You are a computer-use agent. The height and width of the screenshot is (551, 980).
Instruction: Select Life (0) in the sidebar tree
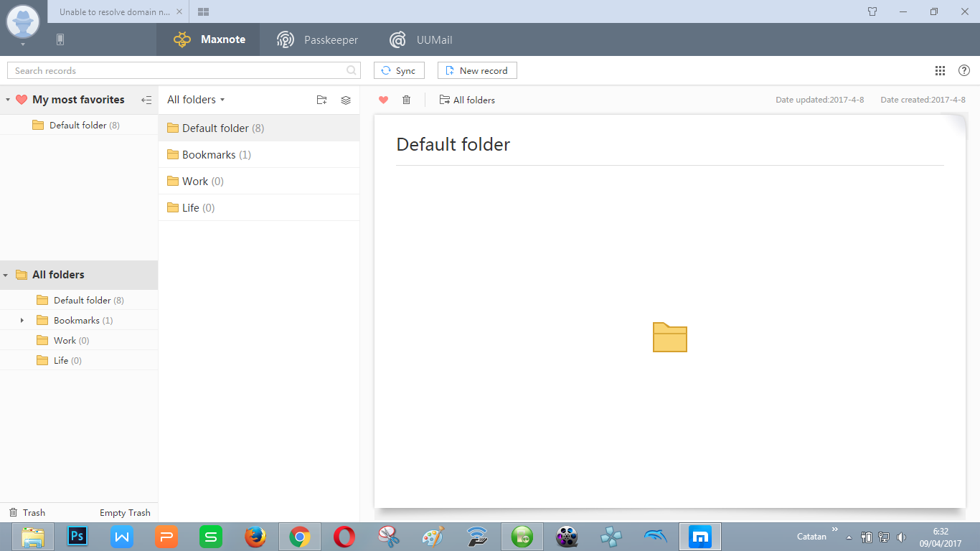click(79, 360)
